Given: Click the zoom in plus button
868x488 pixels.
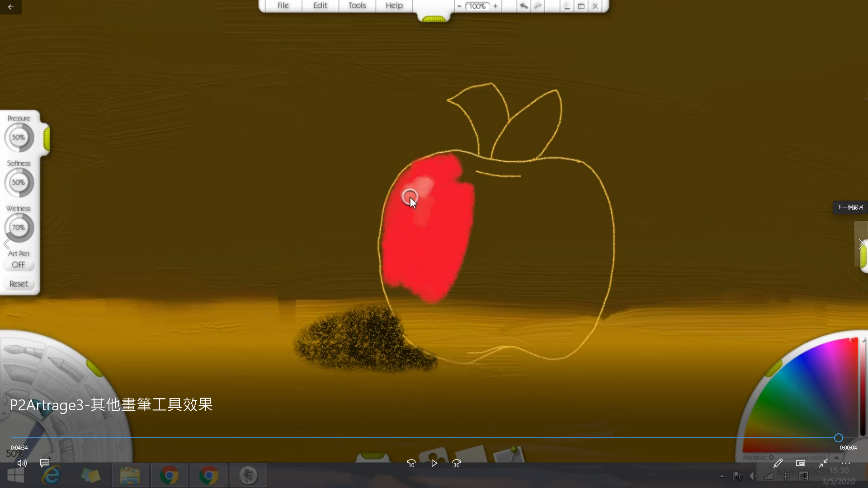Looking at the screenshot, I should 495,6.
